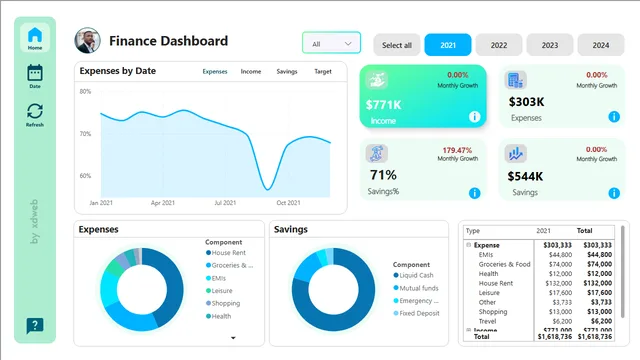Viewport: 640px width, 360px height.
Task: Select the EMIs row label in table
Action: [x=486, y=255]
